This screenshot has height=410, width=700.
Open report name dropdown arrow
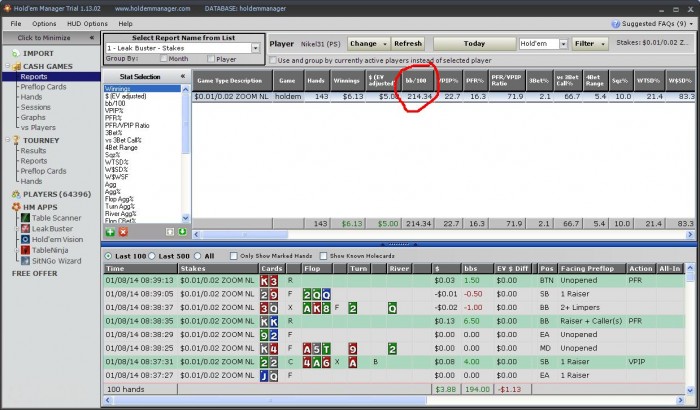(x=256, y=48)
